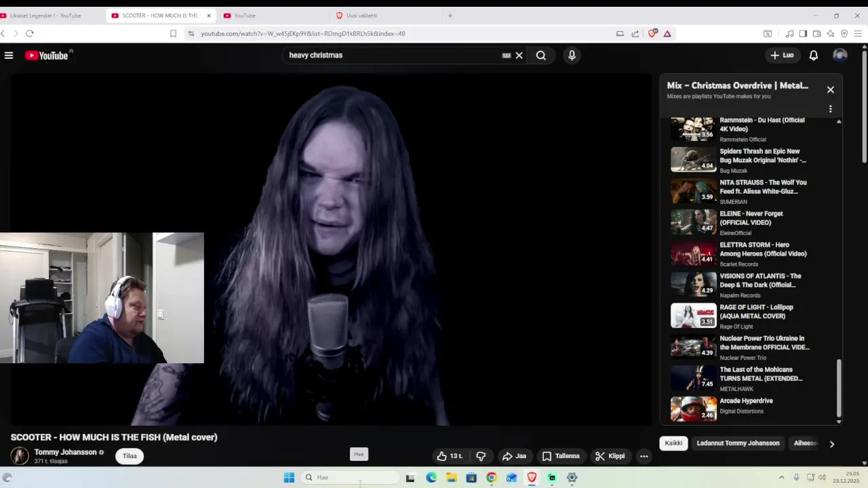Open the Brave Rewards triangle icon
This screenshot has height=488, width=868.
(x=667, y=33)
